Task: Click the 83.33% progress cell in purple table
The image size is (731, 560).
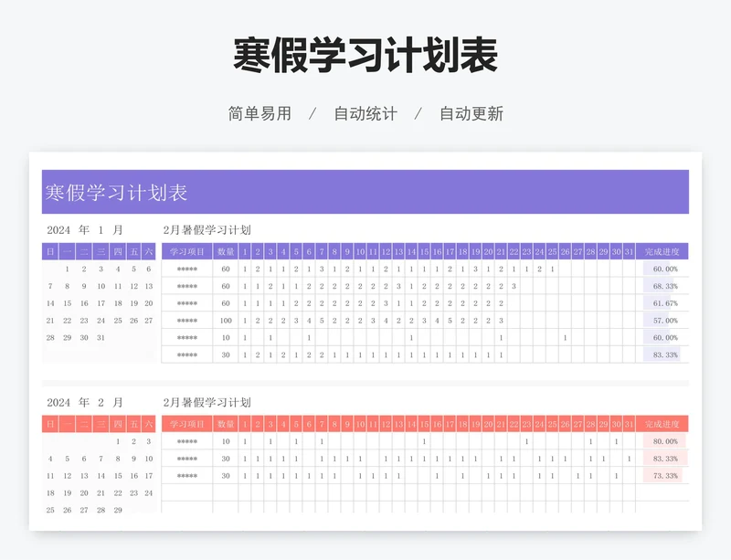Action: (x=662, y=354)
